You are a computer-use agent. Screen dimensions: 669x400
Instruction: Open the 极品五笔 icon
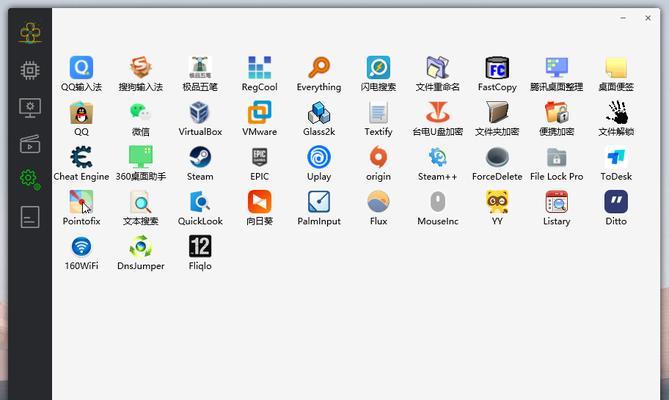coord(200,67)
